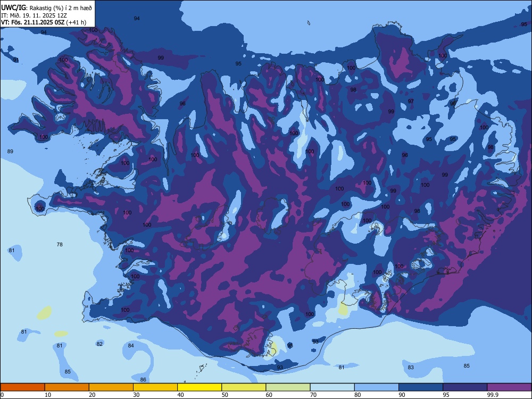This screenshot has height=399, width=532.
Task: Click the pale blue 70–80 legend swatch
Action: (x=332, y=387)
